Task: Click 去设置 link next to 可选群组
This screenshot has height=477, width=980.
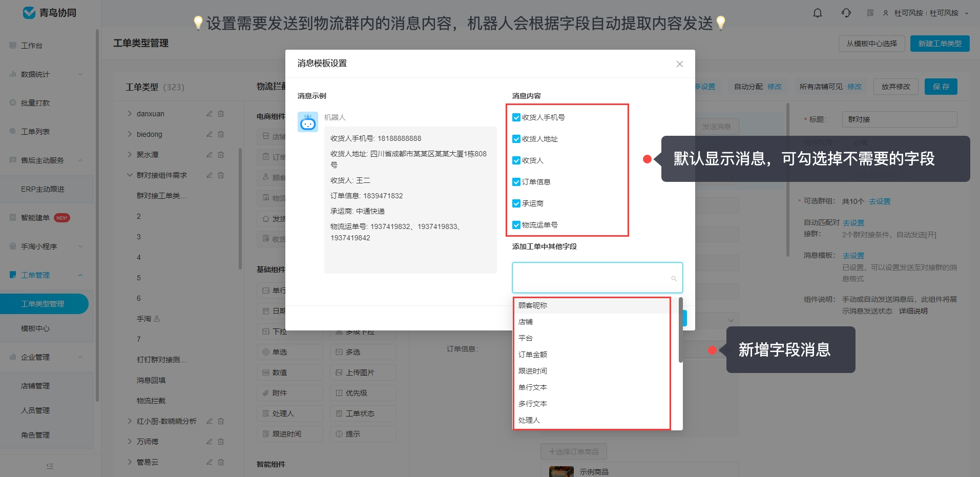Action: [x=880, y=201]
